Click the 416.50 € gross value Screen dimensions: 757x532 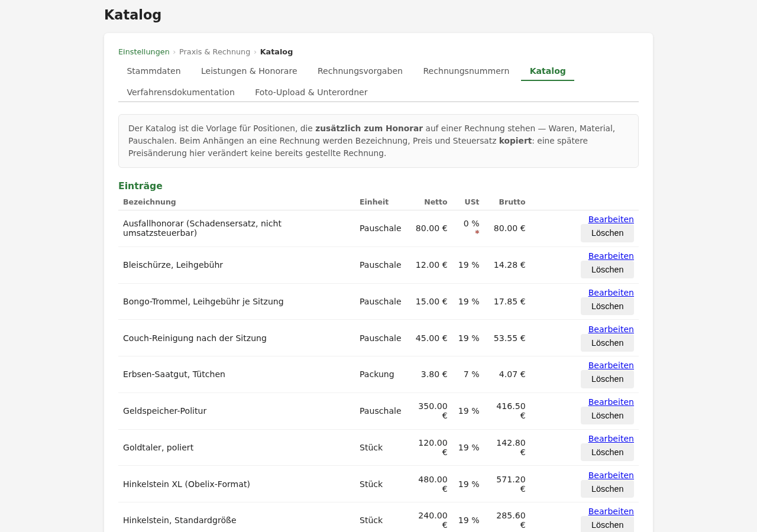coord(511,411)
